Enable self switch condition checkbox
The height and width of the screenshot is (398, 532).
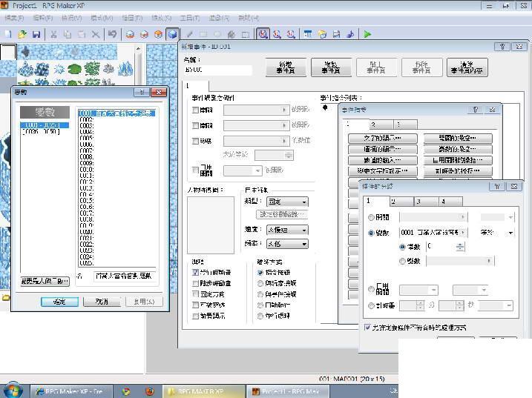(x=195, y=170)
